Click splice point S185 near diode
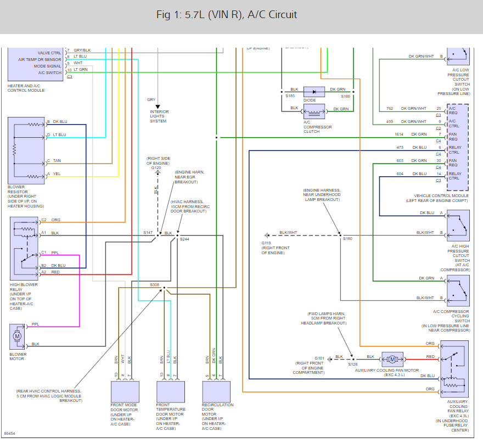Screen dimensions: 483x448 (x=282, y=92)
